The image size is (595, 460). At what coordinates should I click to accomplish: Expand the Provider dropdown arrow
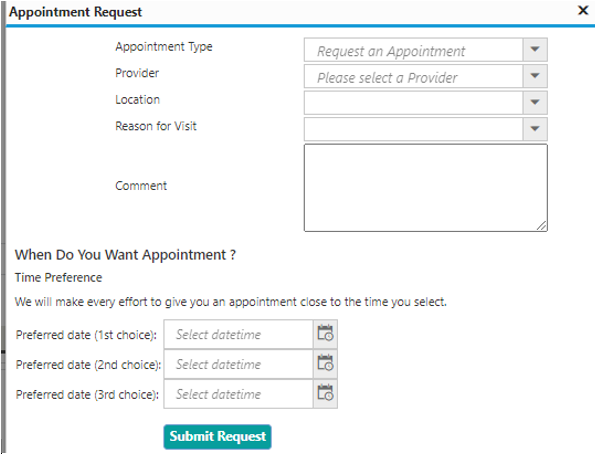[x=535, y=76]
